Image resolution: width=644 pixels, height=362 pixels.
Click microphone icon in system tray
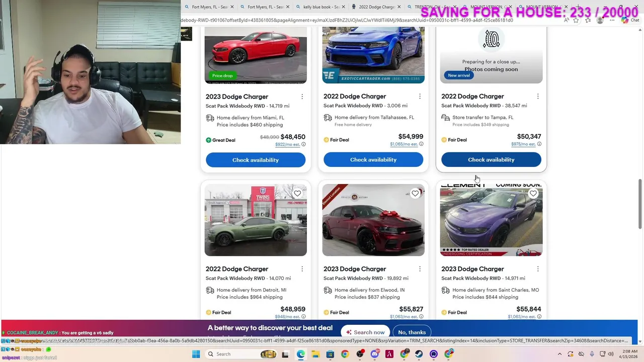click(x=592, y=354)
